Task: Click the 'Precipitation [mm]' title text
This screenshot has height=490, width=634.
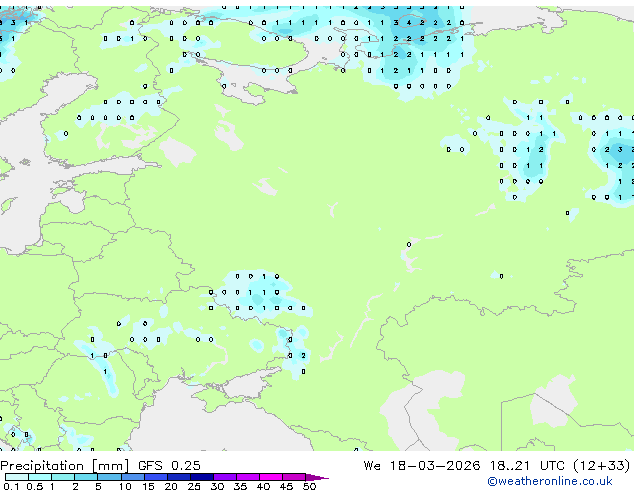Action: click(65, 466)
